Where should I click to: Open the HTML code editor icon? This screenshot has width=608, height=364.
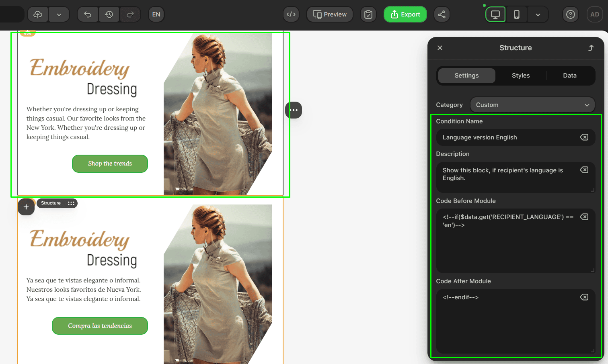tap(291, 14)
